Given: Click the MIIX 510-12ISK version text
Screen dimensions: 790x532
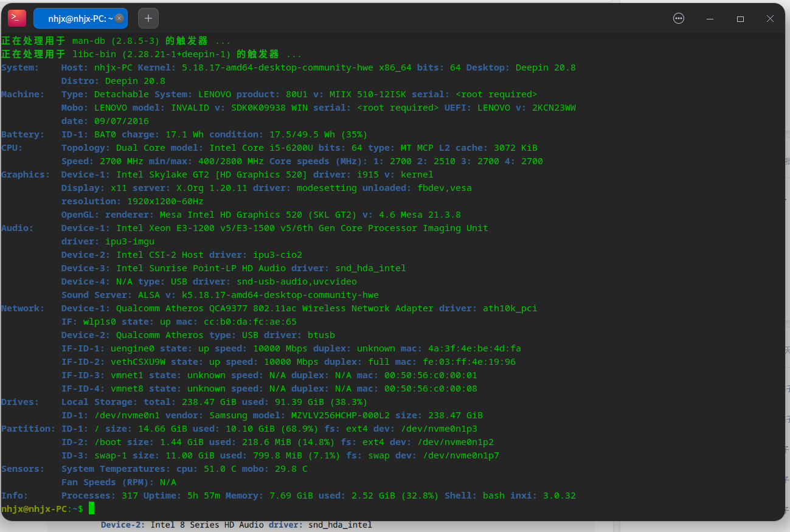Looking at the screenshot, I should coord(368,94).
